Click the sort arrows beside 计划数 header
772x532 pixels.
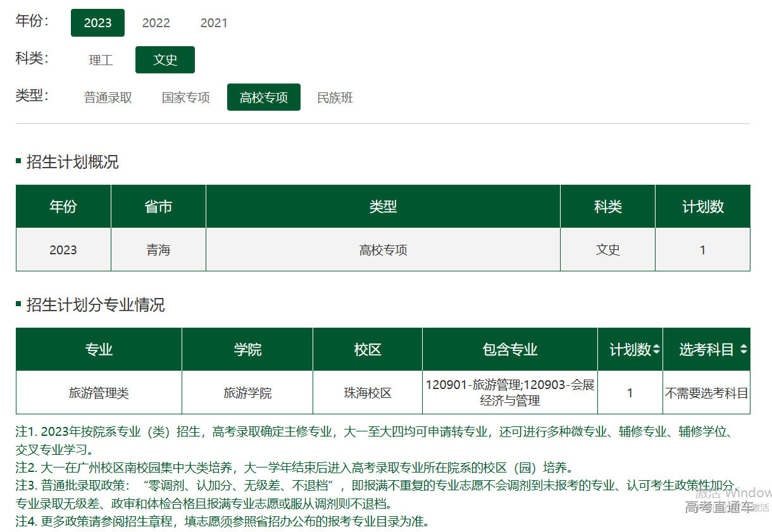pyautogui.click(x=656, y=349)
